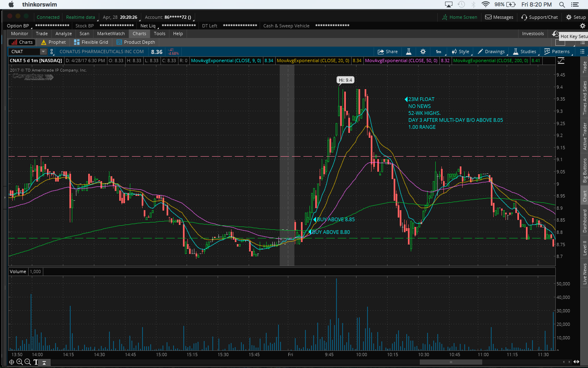Toggle the Active Trader side panel

click(x=584, y=136)
